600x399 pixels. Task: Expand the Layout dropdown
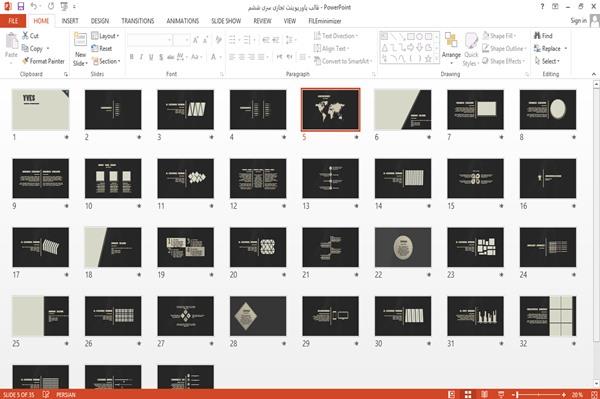coord(105,36)
